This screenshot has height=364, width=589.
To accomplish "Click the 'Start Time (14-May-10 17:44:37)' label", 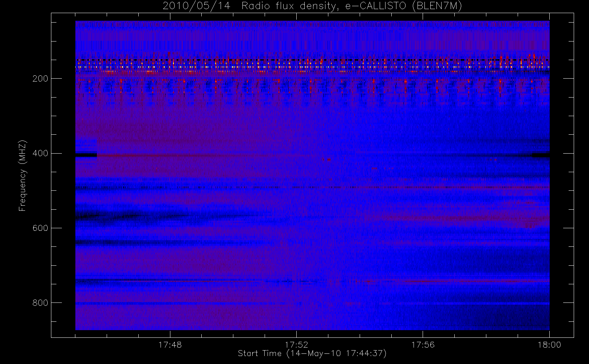I will point(312,353).
